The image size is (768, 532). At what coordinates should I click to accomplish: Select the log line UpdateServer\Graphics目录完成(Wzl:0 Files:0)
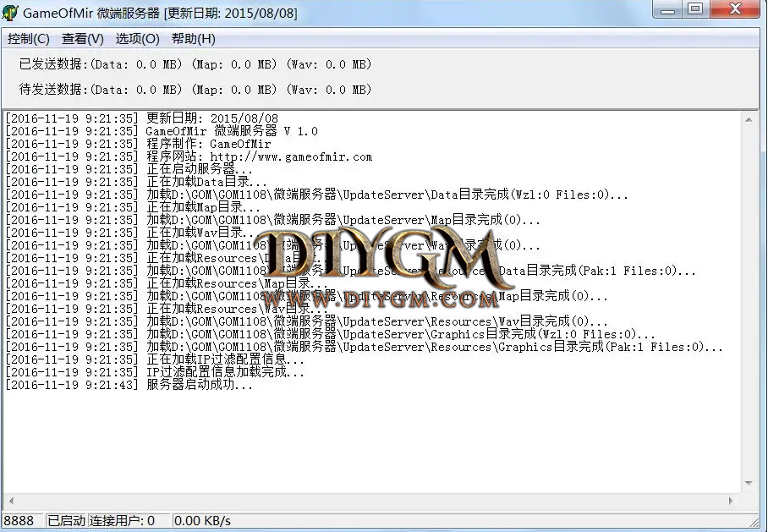point(330,335)
